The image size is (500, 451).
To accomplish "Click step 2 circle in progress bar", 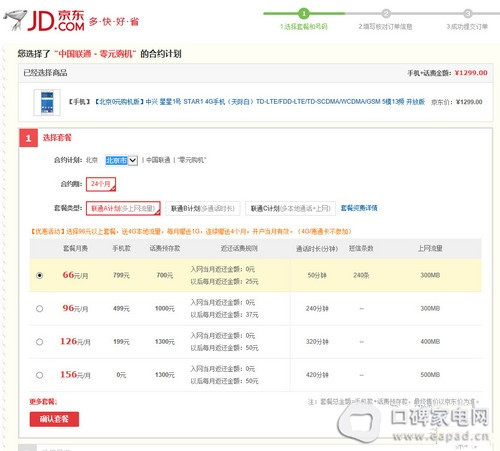I will (x=386, y=13).
